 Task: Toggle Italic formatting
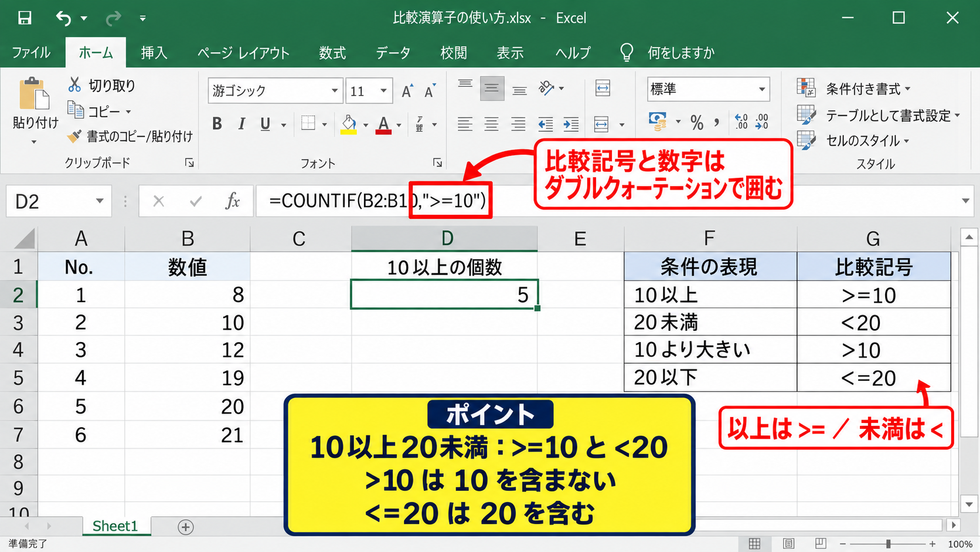[241, 124]
